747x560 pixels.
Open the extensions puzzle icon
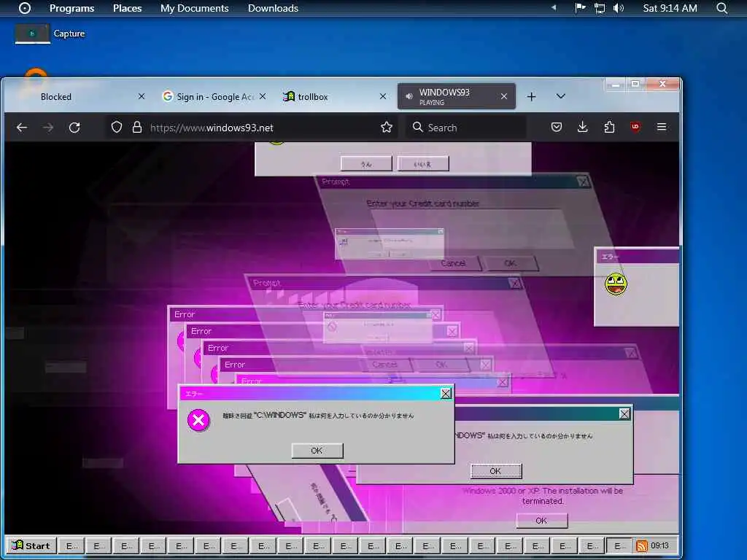(609, 127)
